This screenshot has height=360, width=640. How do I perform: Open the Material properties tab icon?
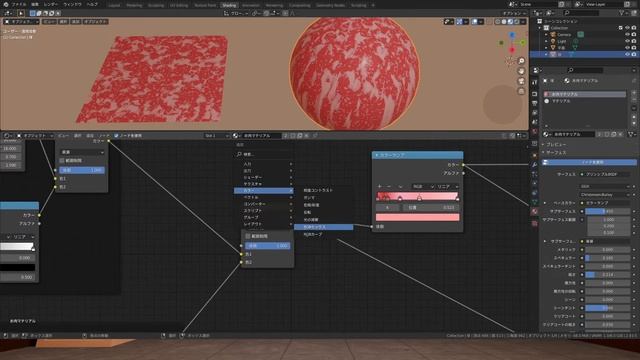coord(534,211)
